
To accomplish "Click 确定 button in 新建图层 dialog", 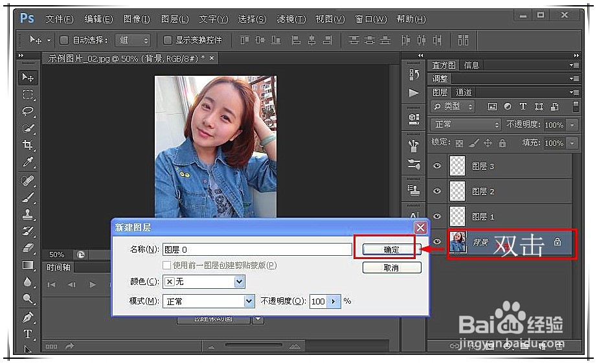I will pos(391,249).
